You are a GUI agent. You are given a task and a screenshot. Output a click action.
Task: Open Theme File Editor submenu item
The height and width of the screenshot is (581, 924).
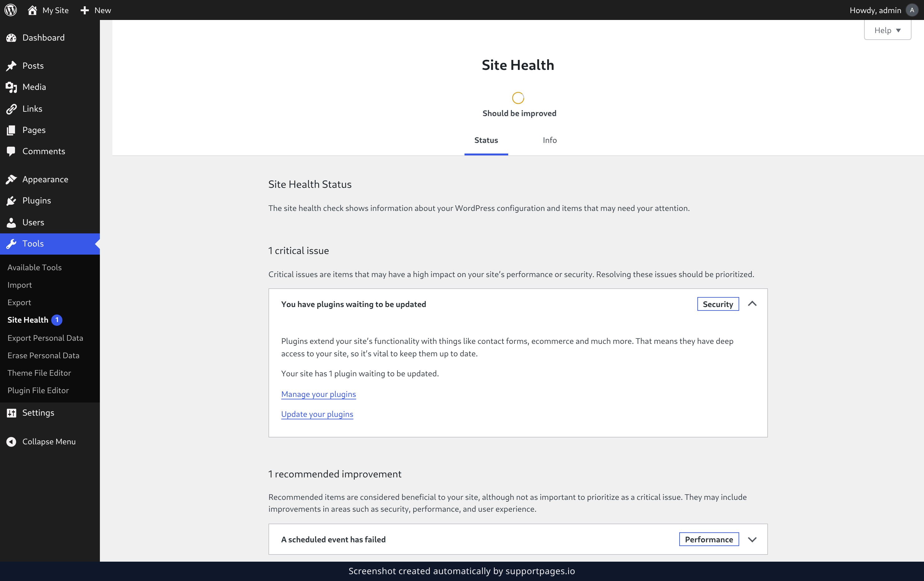[x=39, y=373]
